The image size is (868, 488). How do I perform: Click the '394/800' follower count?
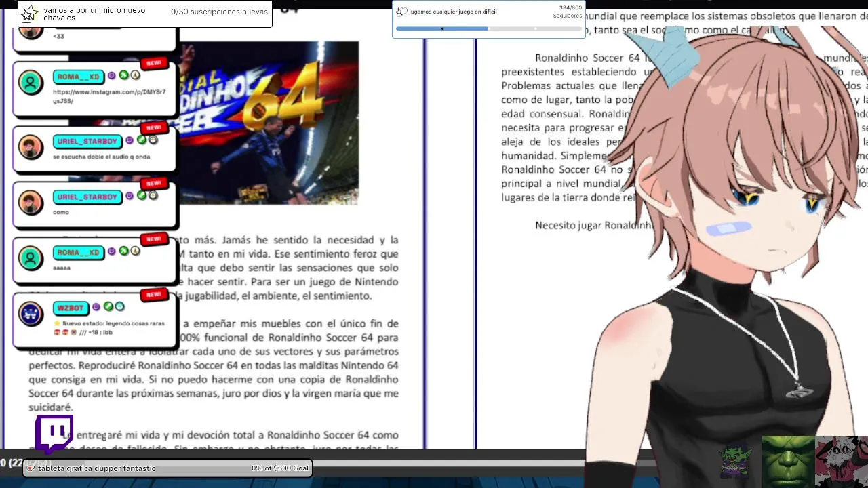point(570,8)
